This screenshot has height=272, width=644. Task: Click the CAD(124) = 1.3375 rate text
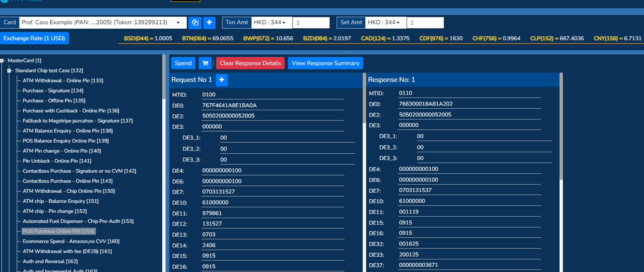[385, 38]
